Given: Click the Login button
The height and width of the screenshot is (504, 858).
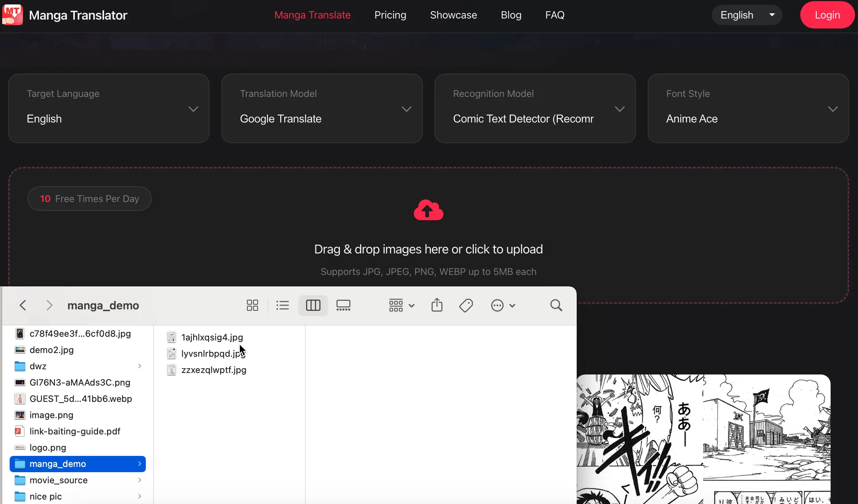Looking at the screenshot, I should click(827, 15).
